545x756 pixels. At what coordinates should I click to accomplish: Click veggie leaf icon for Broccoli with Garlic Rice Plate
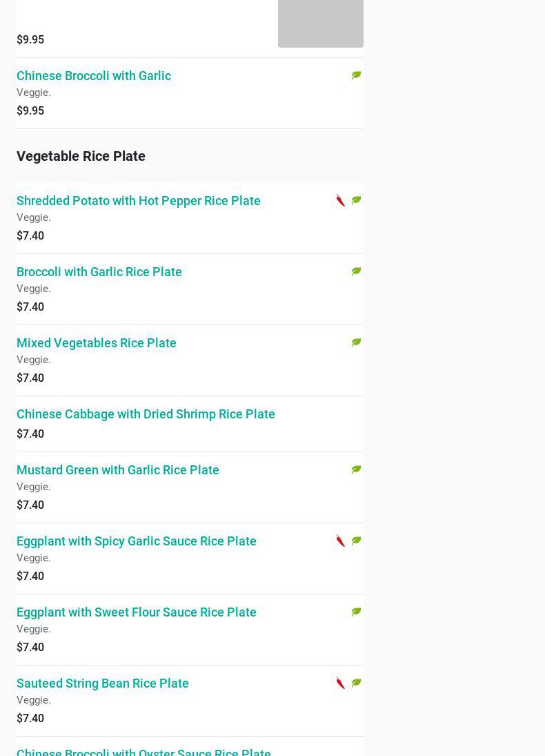point(356,271)
